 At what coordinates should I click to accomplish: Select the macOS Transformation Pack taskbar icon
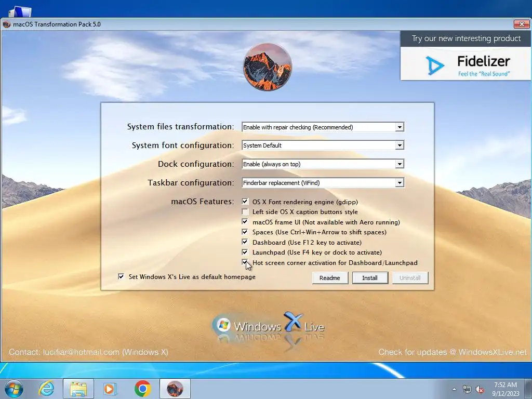[175, 389]
